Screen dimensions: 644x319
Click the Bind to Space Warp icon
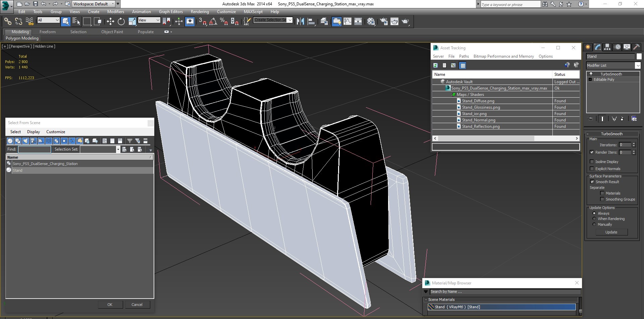30,21
